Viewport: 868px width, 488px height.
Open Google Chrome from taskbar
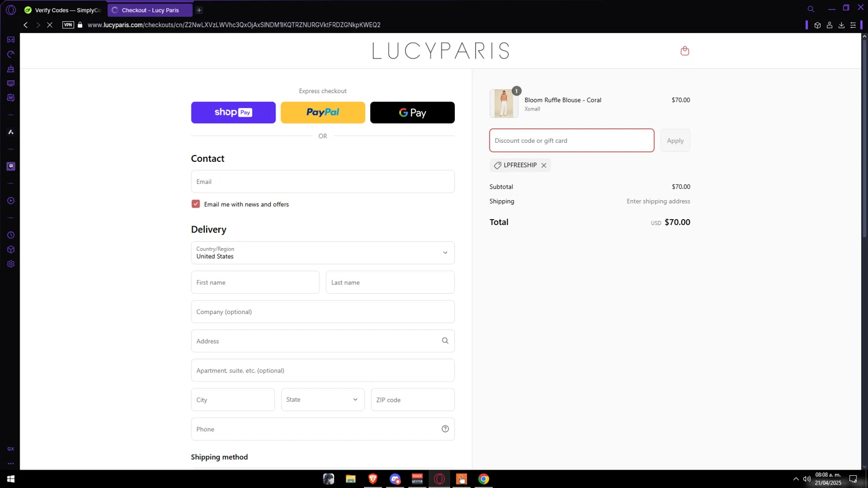(484, 479)
